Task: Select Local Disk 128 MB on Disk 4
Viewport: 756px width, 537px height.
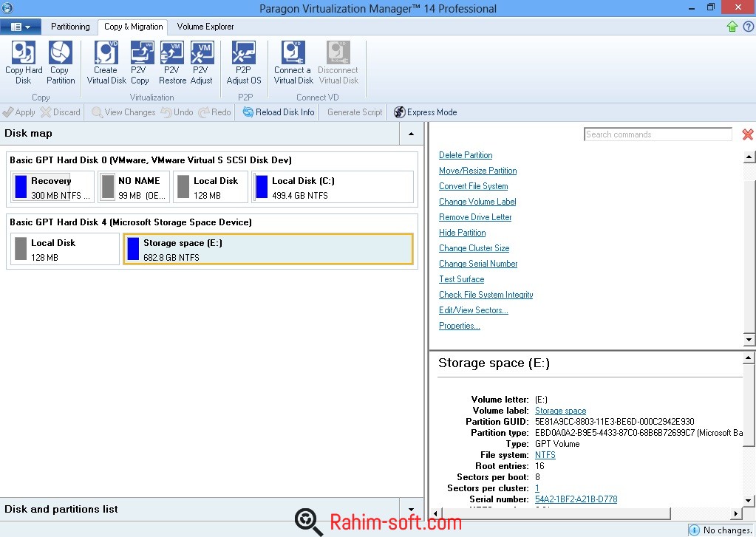Action: 64,249
